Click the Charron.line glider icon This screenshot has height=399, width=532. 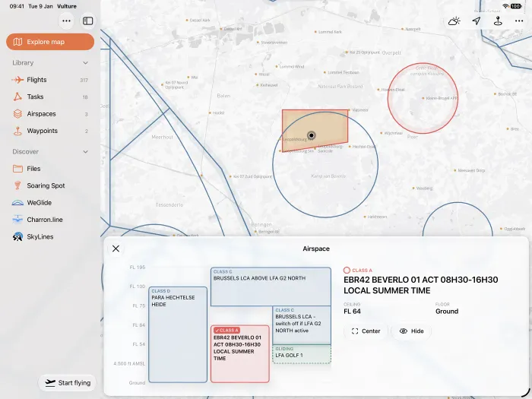pos(17,220)
